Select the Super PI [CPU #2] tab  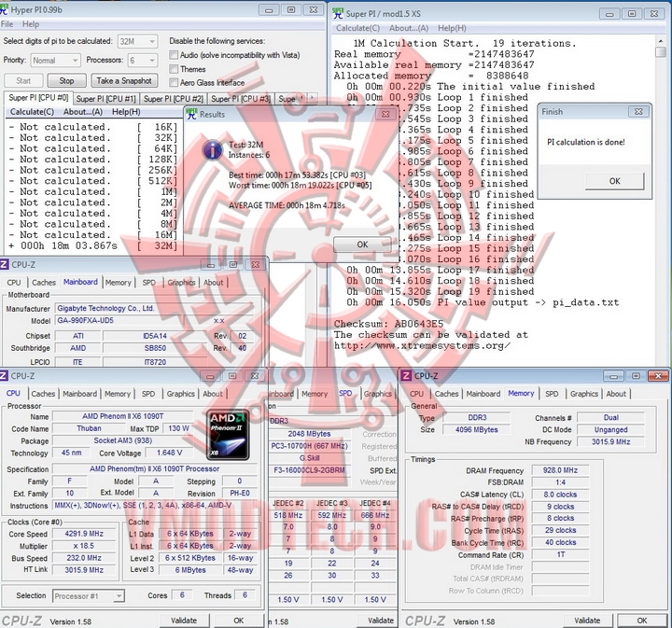click(x=174, y=99)
